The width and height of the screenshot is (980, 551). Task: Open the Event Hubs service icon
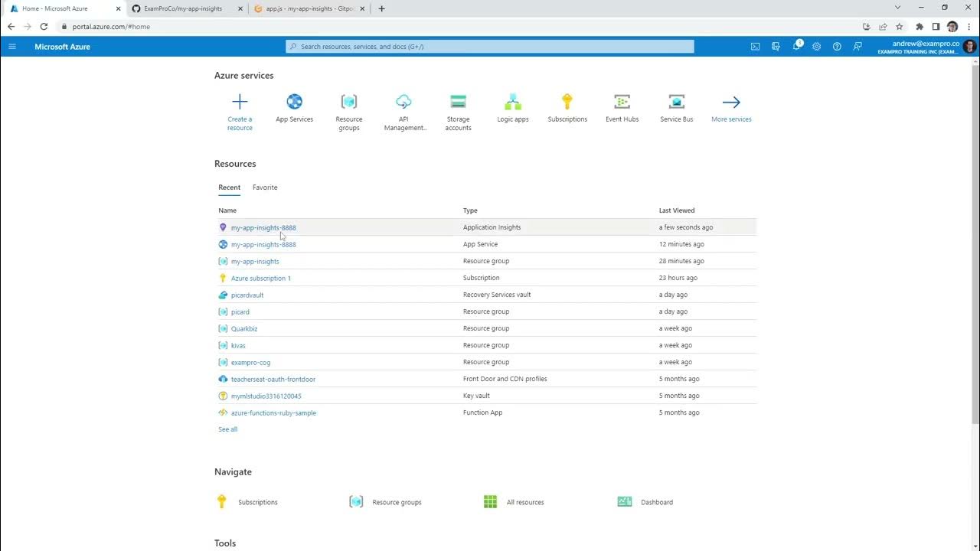pyautogui.click(x=622, y=102)
